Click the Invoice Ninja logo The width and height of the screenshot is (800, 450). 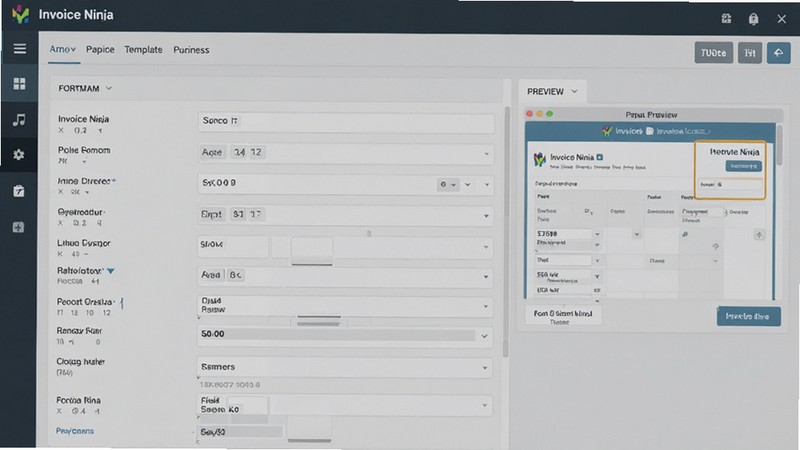[x=21, y=14]
